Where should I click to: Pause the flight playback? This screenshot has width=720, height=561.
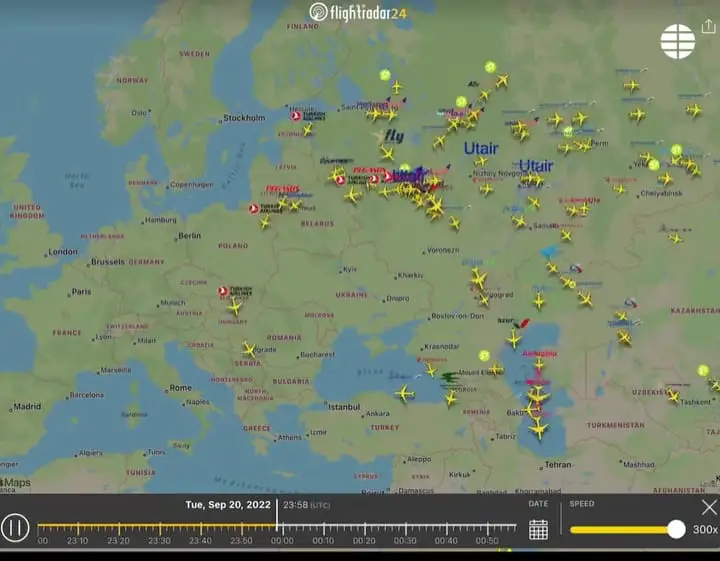click(15, 528)
